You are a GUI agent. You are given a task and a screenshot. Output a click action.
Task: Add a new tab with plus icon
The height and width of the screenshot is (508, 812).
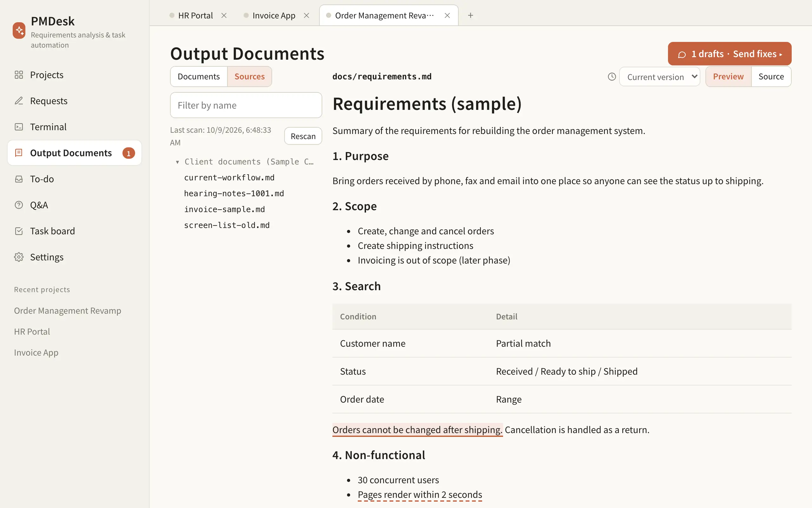click(470, 16)
